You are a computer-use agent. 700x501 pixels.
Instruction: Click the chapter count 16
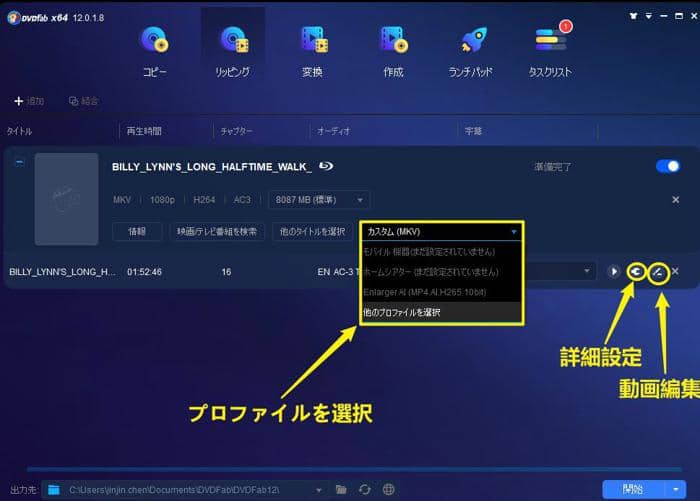pyautogui.click(x=226, y=272)
